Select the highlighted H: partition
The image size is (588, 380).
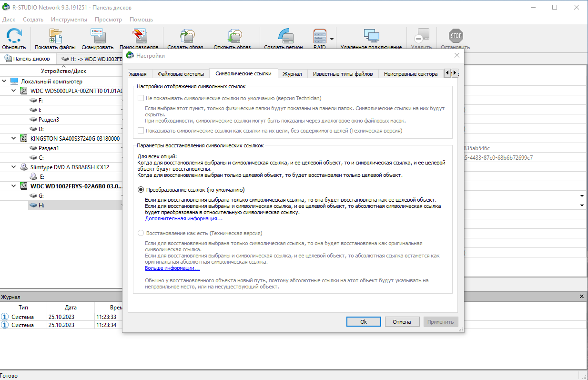coord(41,205)
